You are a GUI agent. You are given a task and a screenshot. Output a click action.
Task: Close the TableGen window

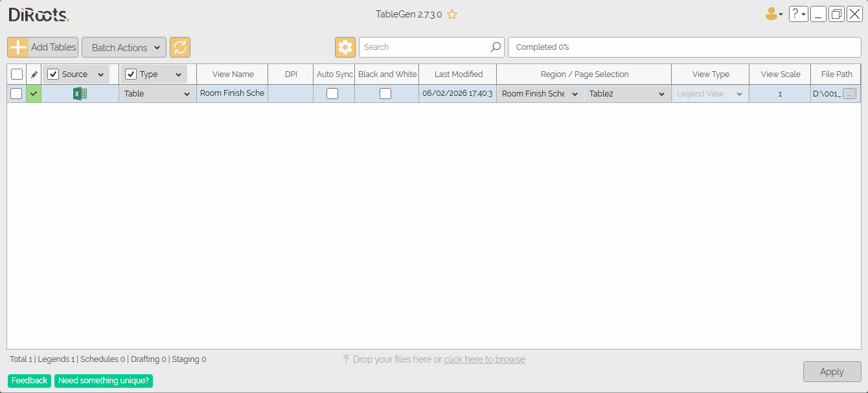854,14
